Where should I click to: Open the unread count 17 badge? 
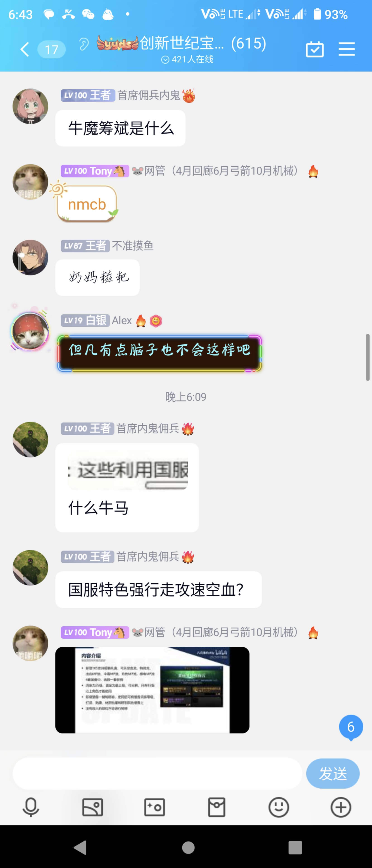pyautogui.click(x=52, y=50)
